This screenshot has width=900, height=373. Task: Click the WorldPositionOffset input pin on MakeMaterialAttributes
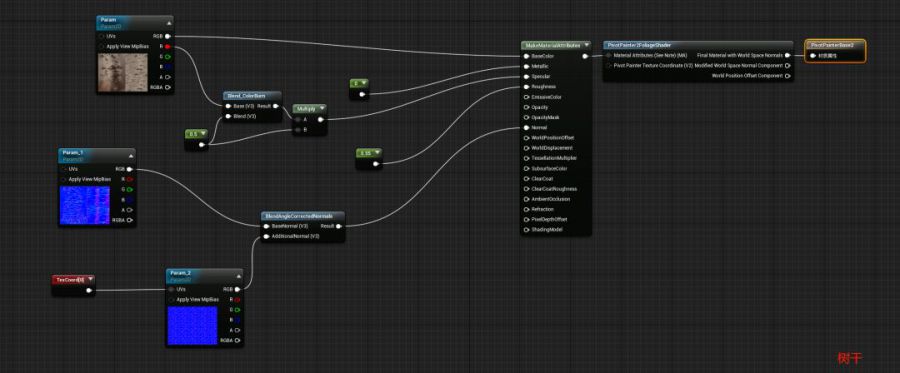click(526, 138)
